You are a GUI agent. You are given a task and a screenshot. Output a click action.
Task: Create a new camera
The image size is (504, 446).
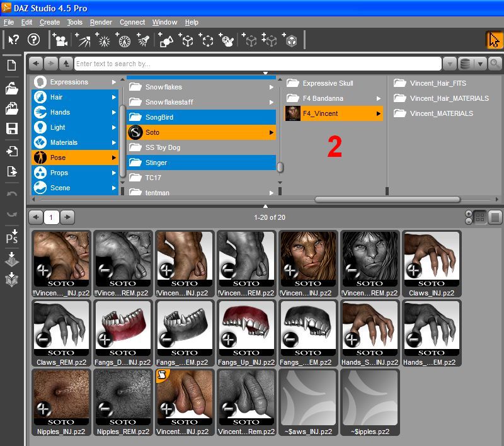pyautogui.click(x=60, y=40)
